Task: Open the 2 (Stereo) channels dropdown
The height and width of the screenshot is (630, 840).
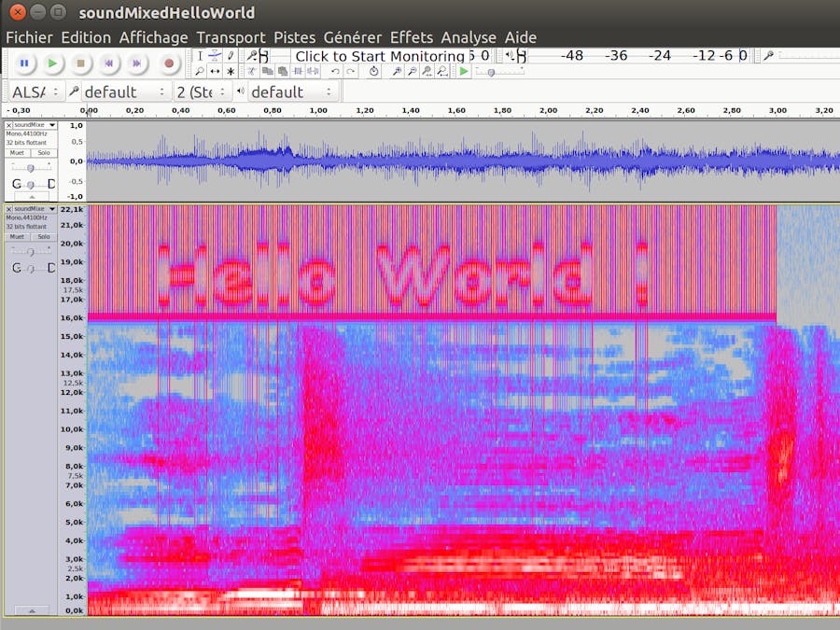Action: click(x=201, y=91)
